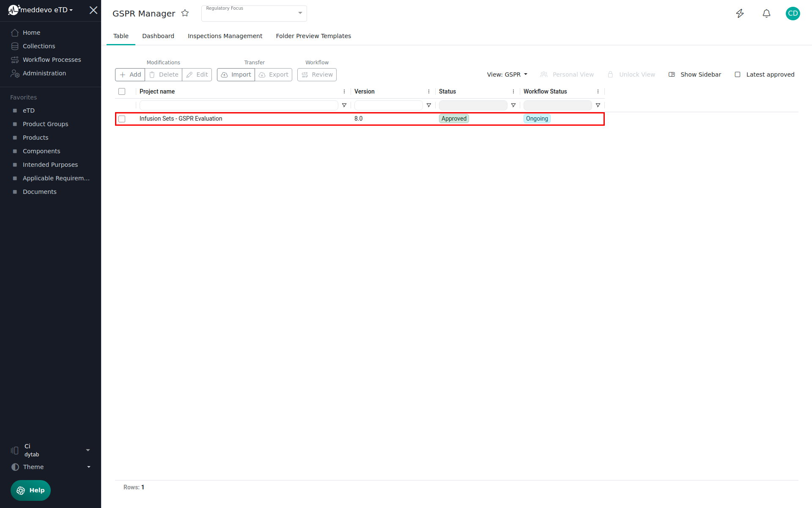Click the Project name filter text field

tap(239, 105)
